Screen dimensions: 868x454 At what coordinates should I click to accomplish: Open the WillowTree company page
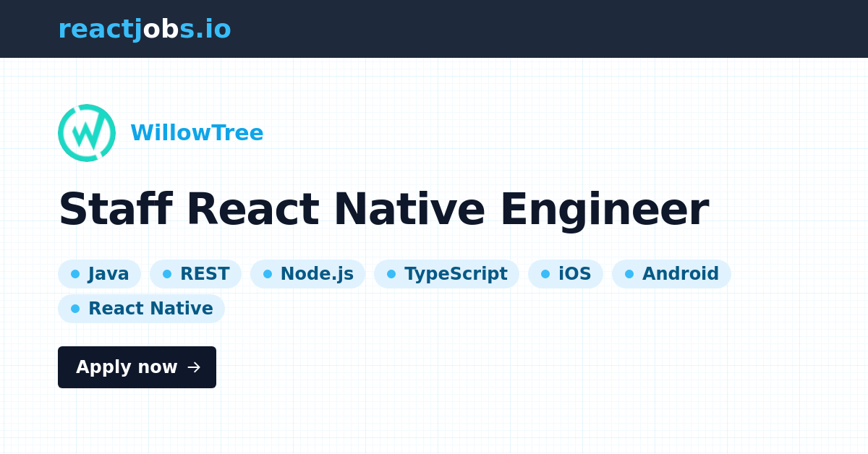pos(197,133)
